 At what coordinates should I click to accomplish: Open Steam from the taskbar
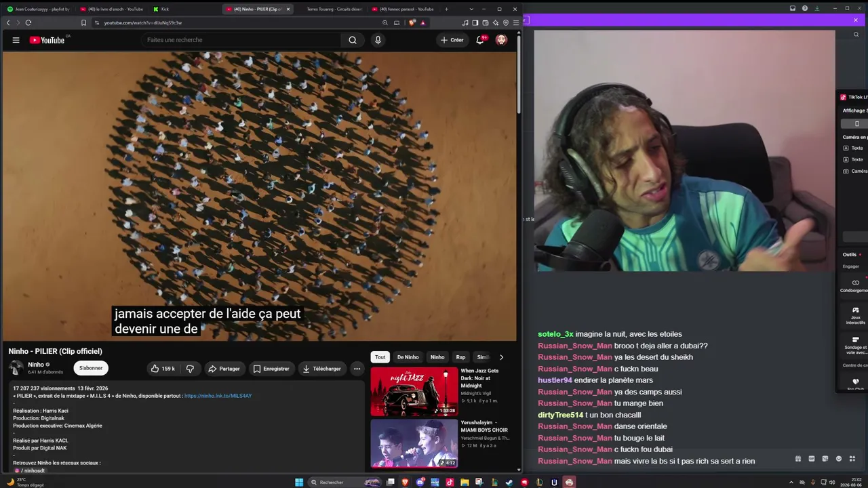point(509,483)
